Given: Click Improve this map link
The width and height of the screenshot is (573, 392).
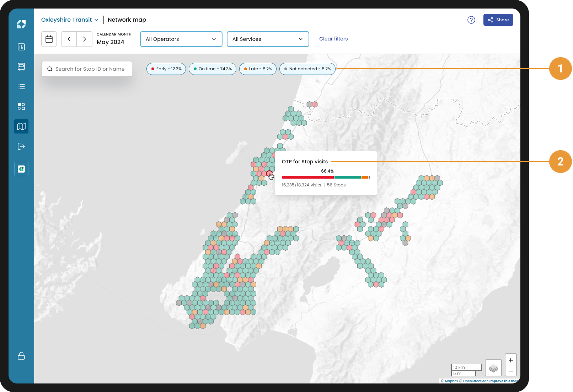Looking at the screenshot, I should point(504,381).
